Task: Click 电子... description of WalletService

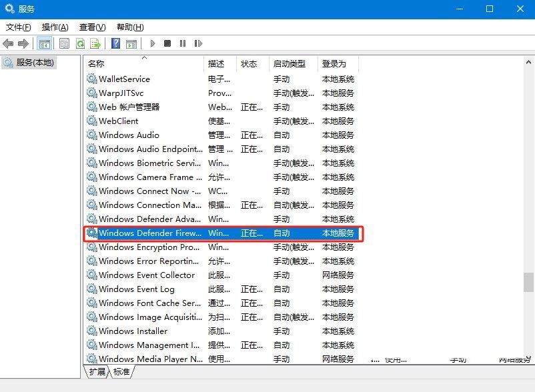Action: [x=219, y=79]
